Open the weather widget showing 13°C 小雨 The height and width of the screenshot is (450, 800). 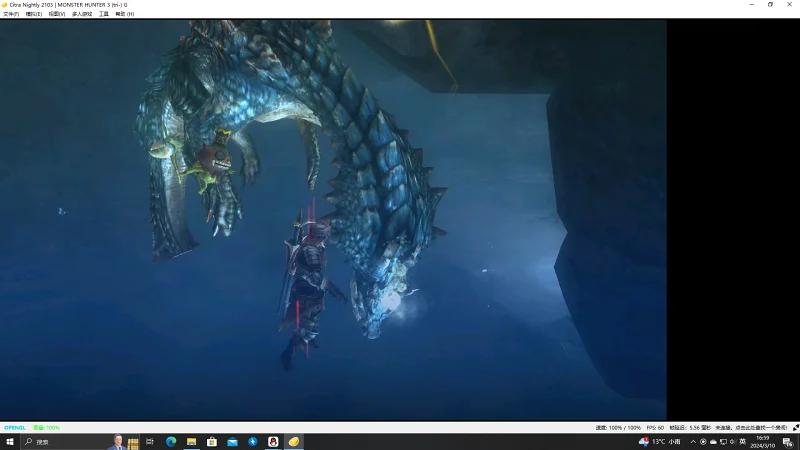pyautogui.click(x=660, y=442)
